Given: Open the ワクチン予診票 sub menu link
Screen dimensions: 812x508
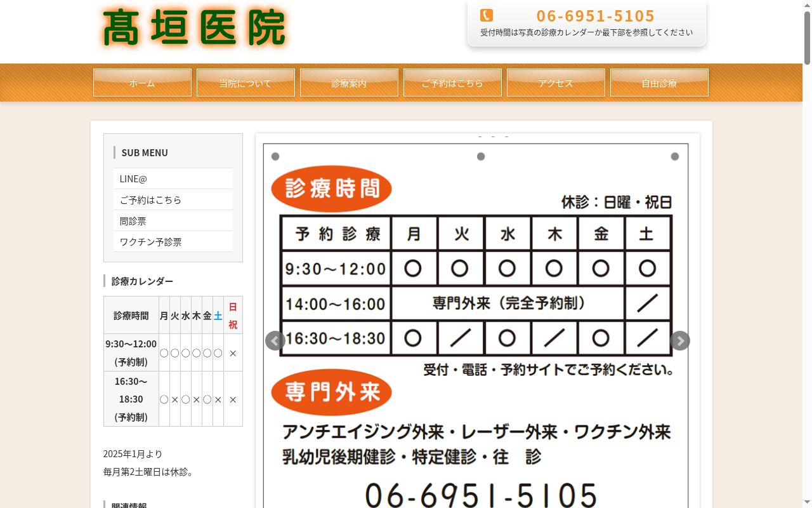Looking at the screenshot, I should 173,241.
